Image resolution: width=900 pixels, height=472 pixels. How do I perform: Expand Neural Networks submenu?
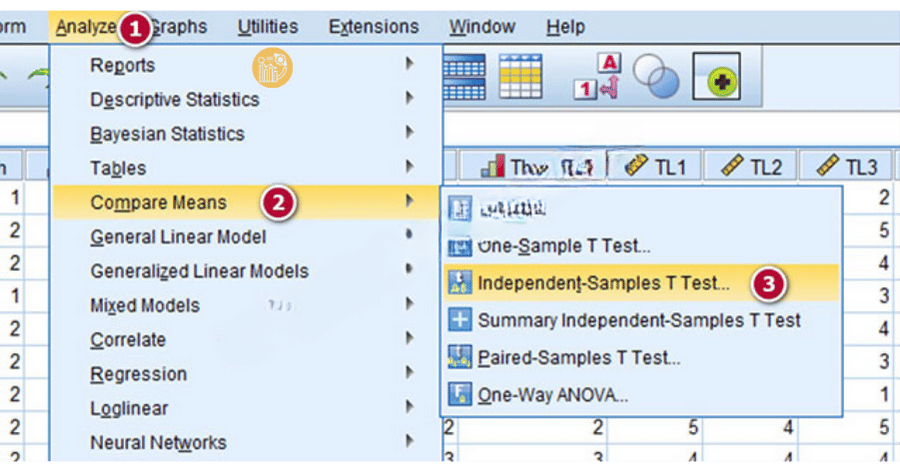click(246, 443)
